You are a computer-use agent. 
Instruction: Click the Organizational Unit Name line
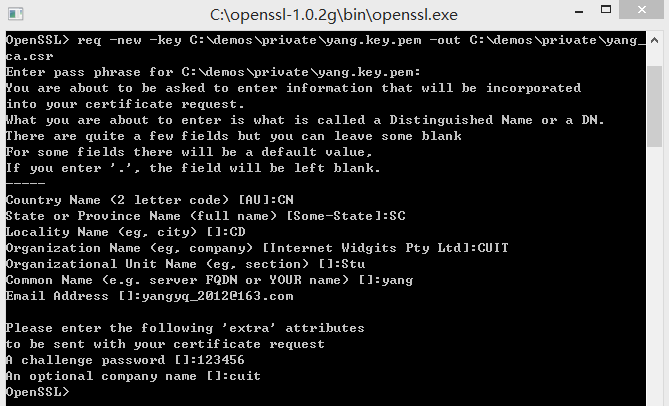pyautogui.click(x=186, y=264)
